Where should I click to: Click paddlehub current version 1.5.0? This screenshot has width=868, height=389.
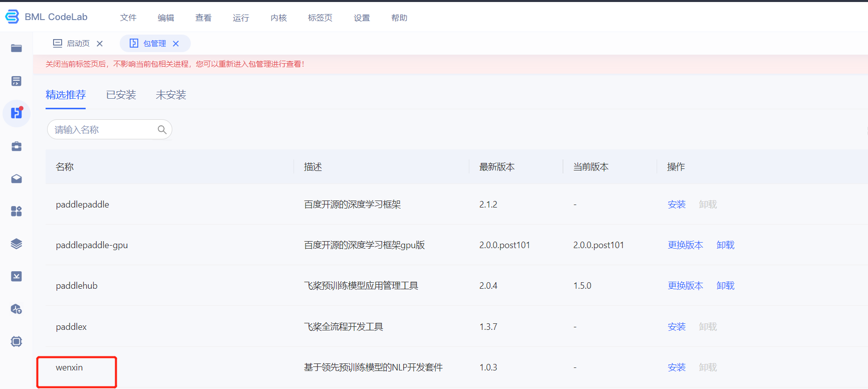582,286
